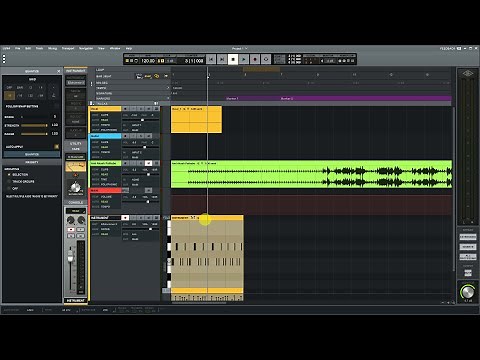Open the FEEDBACK link in the title bar

tap(448, 48)
